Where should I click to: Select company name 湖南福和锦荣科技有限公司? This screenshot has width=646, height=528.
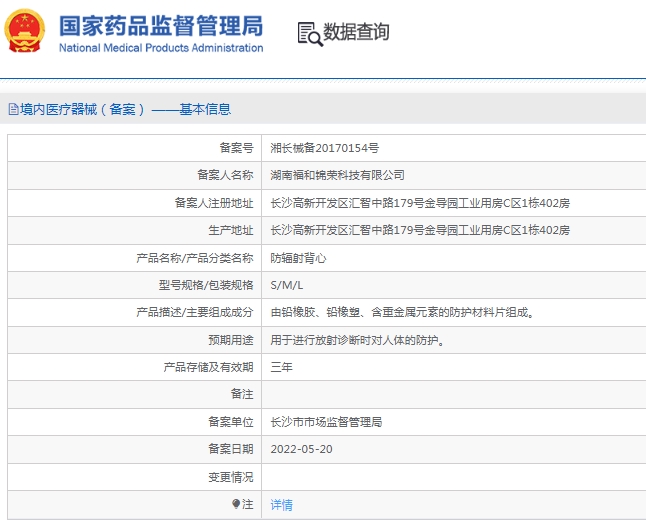coord(337,175)
